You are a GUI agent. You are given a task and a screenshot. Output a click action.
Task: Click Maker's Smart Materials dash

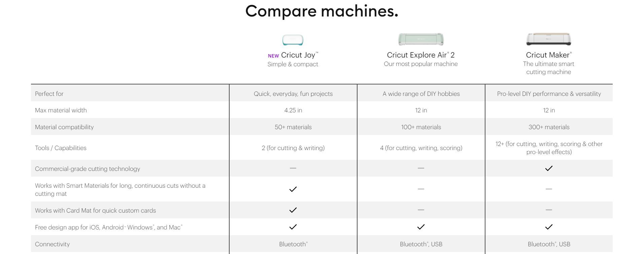[x=549, y=189]
